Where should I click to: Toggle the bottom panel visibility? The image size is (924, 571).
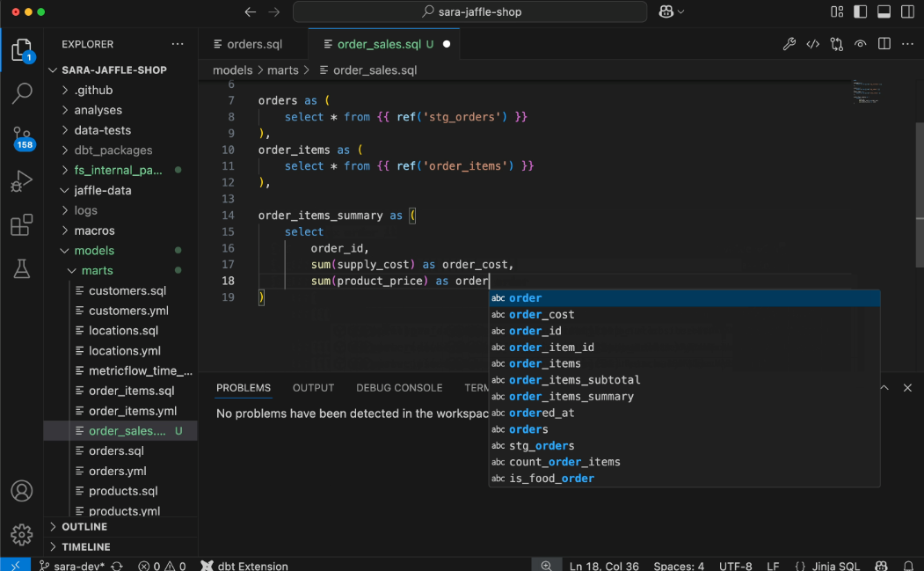[884, 11]
